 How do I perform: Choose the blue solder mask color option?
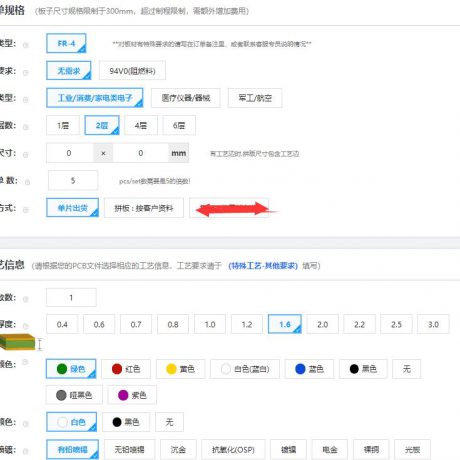[309, 369]
